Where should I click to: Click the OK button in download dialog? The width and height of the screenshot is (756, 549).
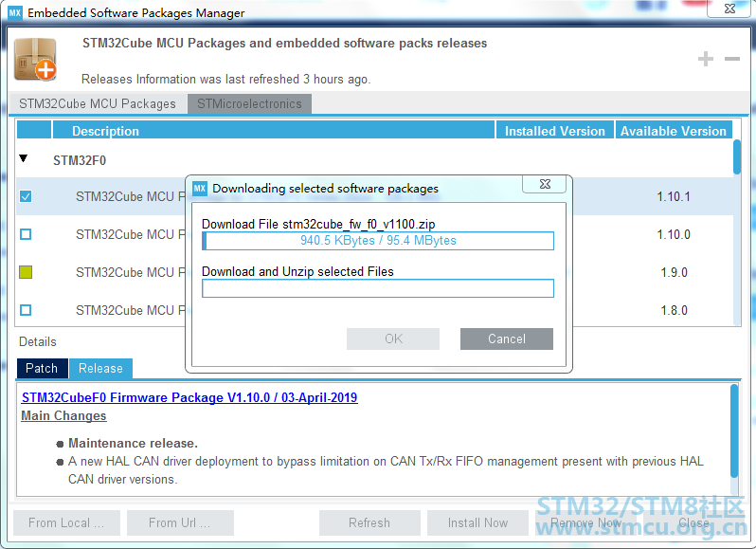click(x=393, y=339)
